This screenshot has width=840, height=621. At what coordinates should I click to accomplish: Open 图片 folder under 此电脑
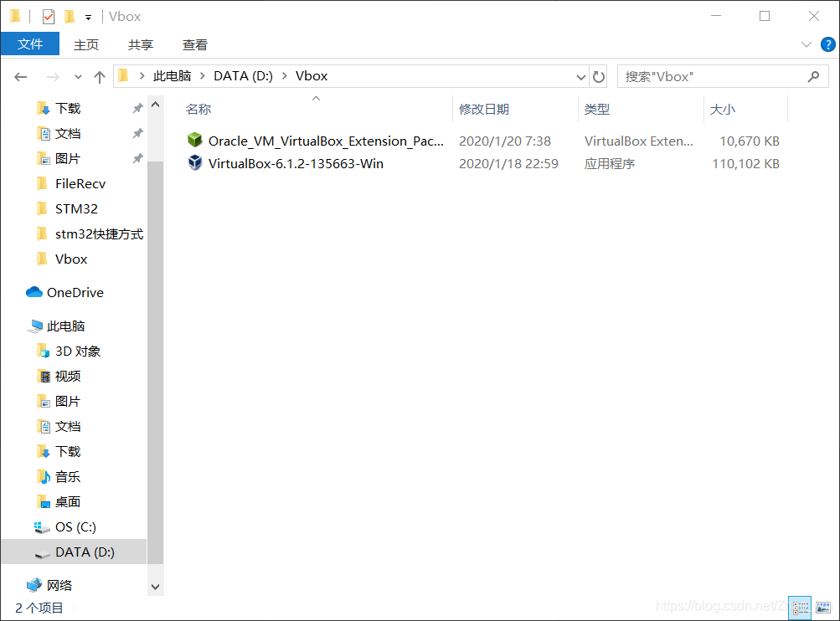[68, 402]
